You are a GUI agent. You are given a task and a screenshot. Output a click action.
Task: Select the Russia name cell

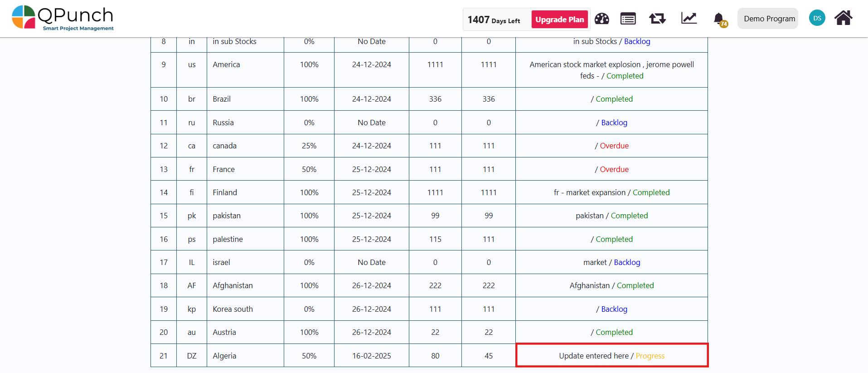click(245, 123)
